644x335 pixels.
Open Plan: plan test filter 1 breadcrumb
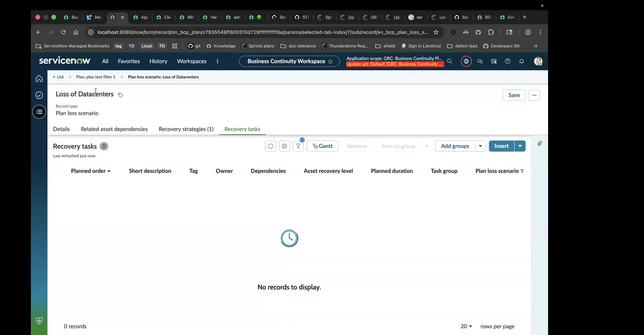click(x=96, y=77)
